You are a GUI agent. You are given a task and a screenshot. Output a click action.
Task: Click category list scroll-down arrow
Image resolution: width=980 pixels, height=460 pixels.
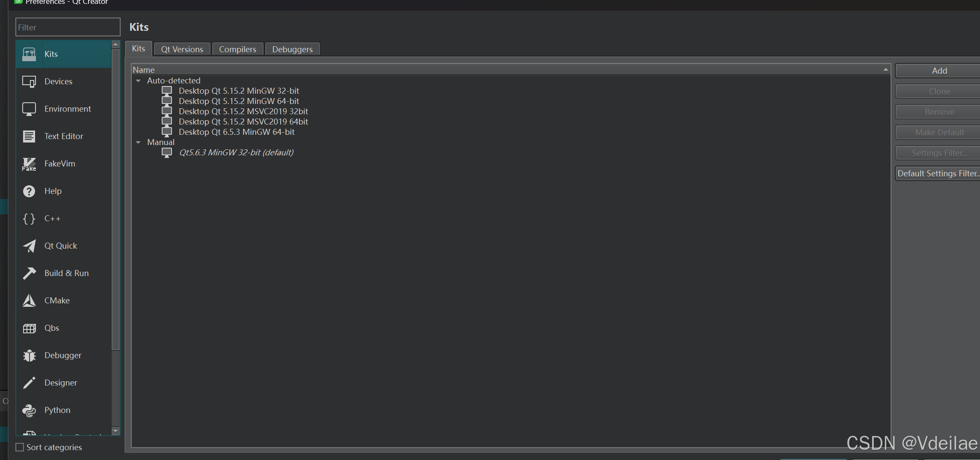[x=115, y=430]
